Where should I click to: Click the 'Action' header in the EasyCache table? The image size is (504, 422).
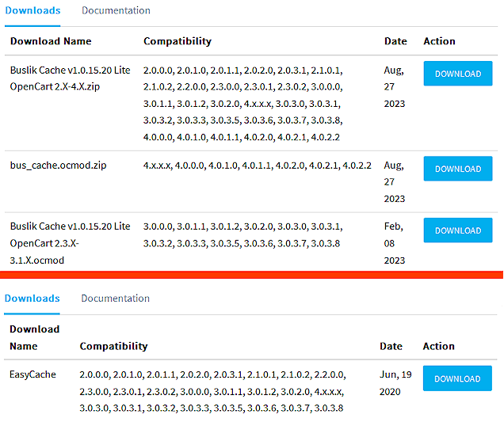438,346
